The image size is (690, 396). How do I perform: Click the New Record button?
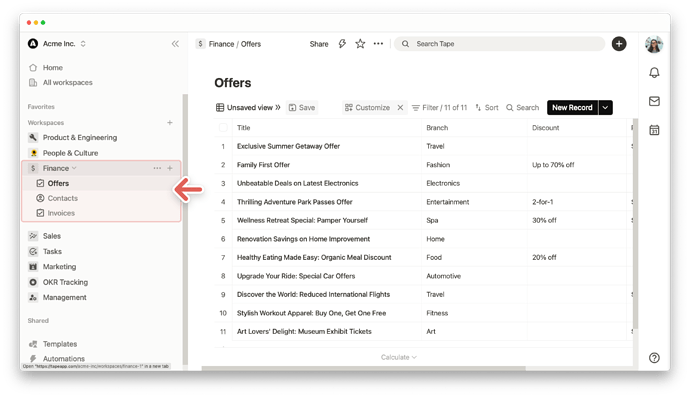(572, 108)
